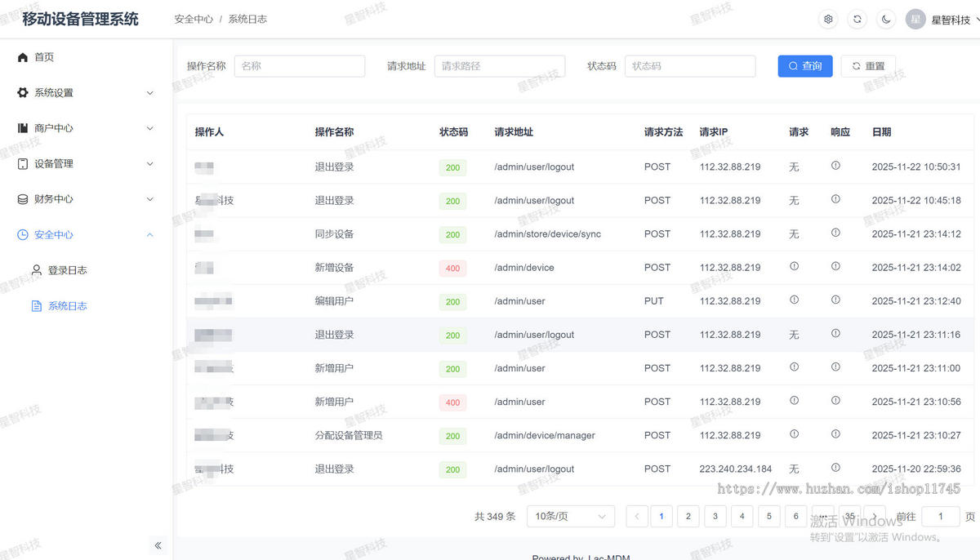Click the /admin/store/device/sync address cell
This screenshot has width=980, height=560.
547,234
